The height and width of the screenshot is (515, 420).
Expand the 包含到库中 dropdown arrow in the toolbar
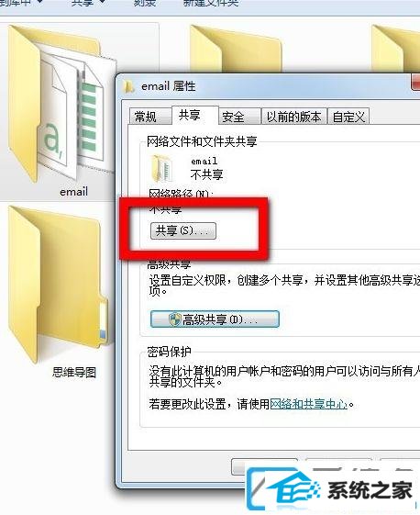tap(39, 2)
